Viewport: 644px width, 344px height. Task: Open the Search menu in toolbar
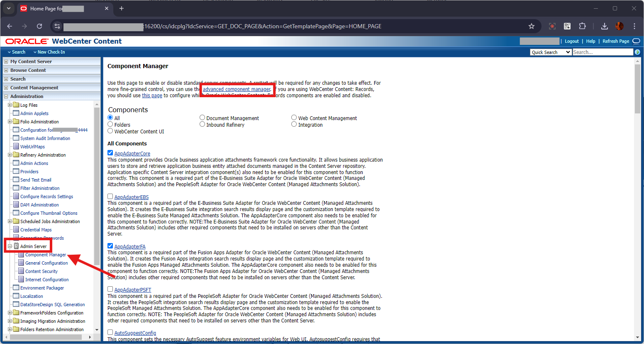coord(16,52)
